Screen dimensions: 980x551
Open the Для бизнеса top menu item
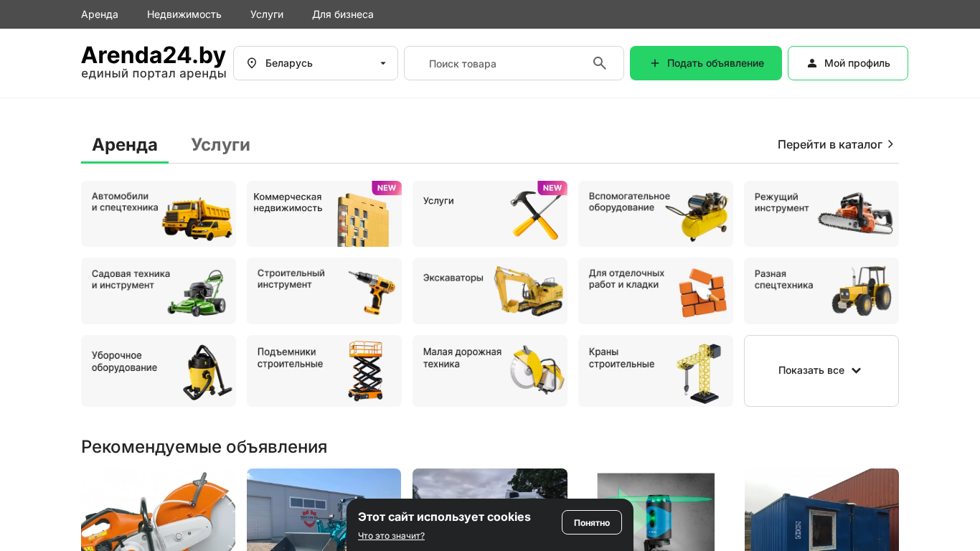click(x=343, y=14)
